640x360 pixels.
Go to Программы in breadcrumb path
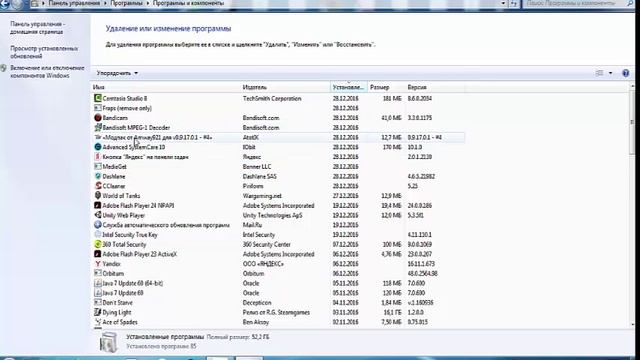127,3
